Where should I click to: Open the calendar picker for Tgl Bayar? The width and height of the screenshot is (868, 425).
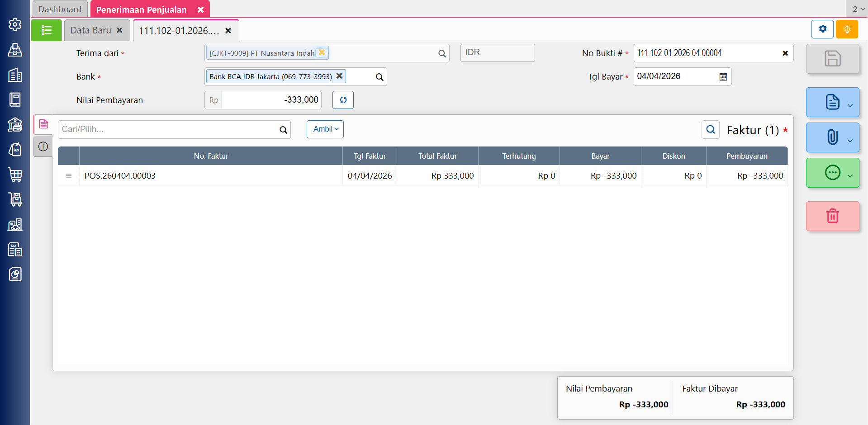pyautogui.click(x=723, y=77)
